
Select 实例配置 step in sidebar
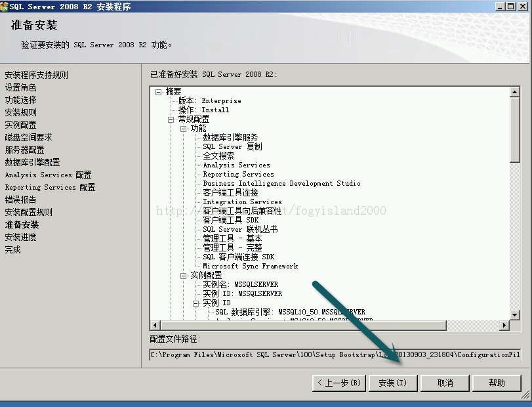coord(20,125)
